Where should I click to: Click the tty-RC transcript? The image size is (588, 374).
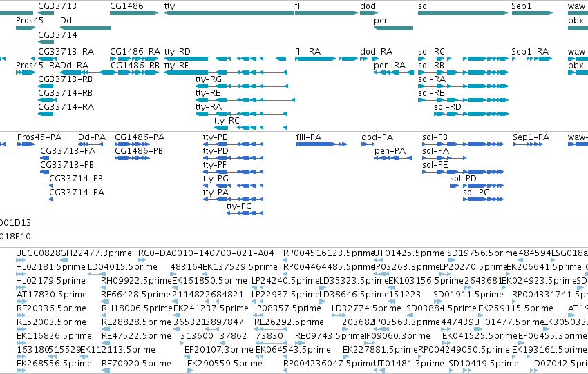tap(251, 128)
